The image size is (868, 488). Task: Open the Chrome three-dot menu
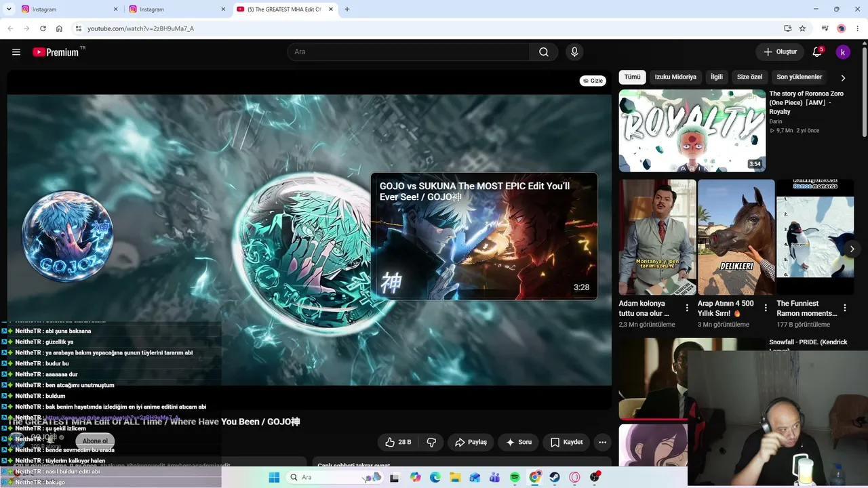[x=857, y=28]
